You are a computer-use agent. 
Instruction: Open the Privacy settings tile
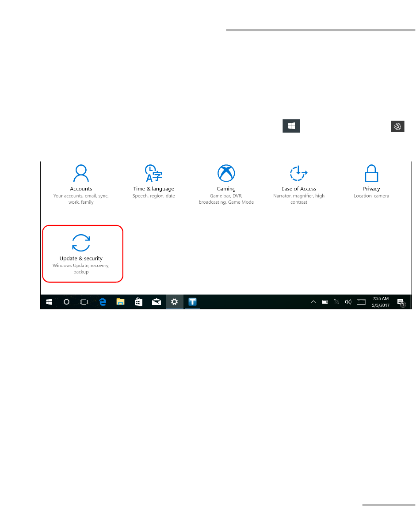coord(371,181)
